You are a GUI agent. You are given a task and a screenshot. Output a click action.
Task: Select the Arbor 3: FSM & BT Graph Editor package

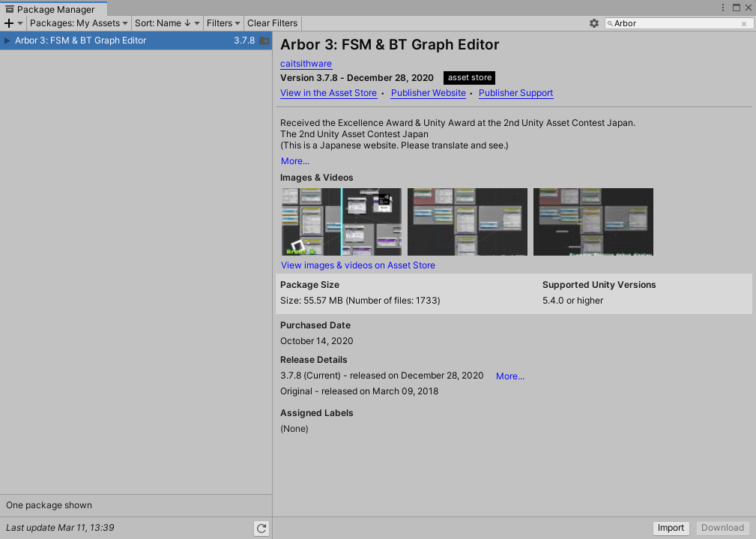click(x=136, y=40)
